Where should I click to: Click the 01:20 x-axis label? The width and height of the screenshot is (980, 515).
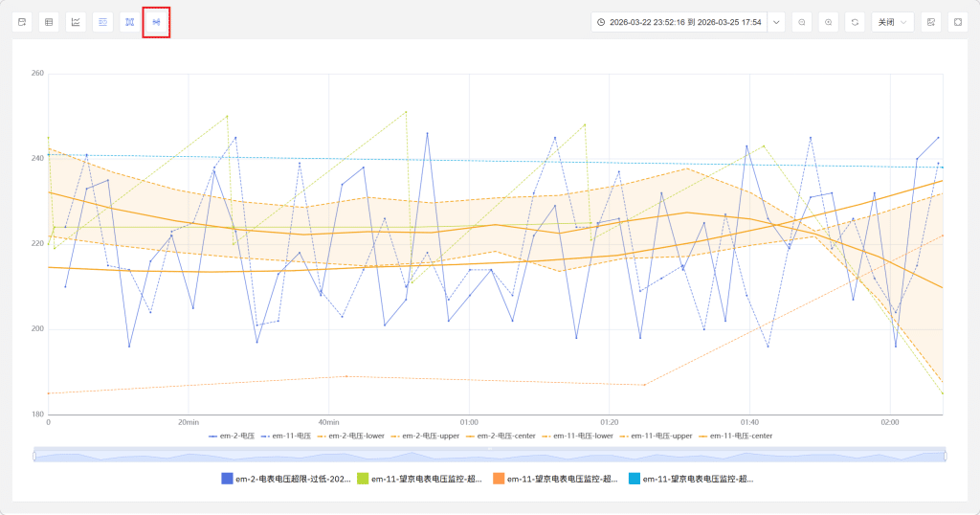(610, 422)
